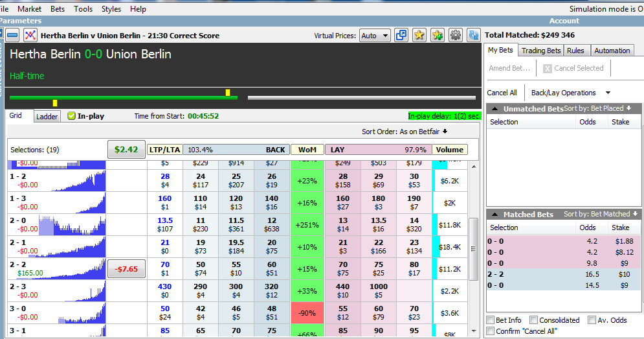Viewport: 644px width, 339px height.
Task: Click the red -90% WoM cell for 3 - 0
Action: point(307,313)
